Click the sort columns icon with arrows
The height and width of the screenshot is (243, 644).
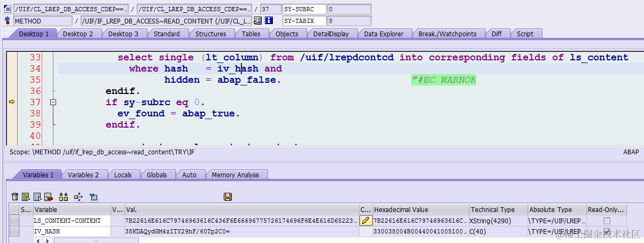64,197
